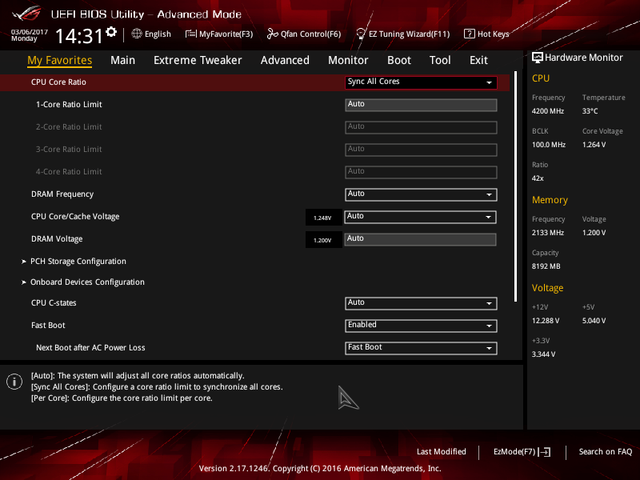The width and height of the screenshot is (640, 480).
Task: Open the My Favorites tab
Action: (x=60, y=60)
